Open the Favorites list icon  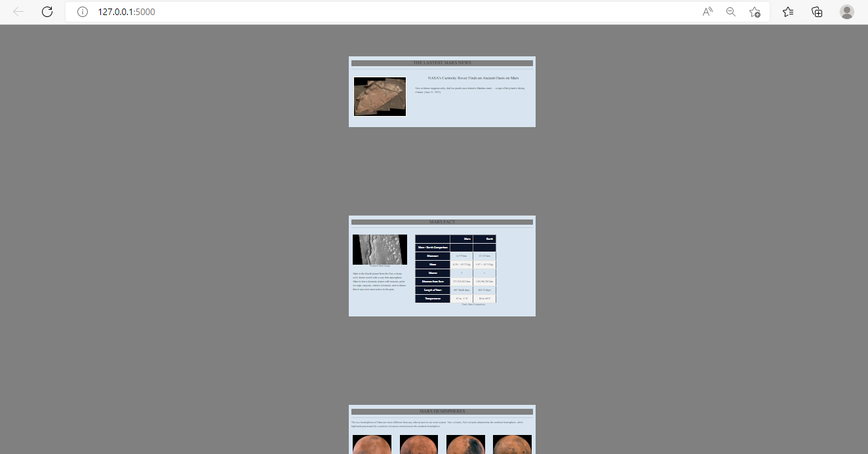(788, 12)
